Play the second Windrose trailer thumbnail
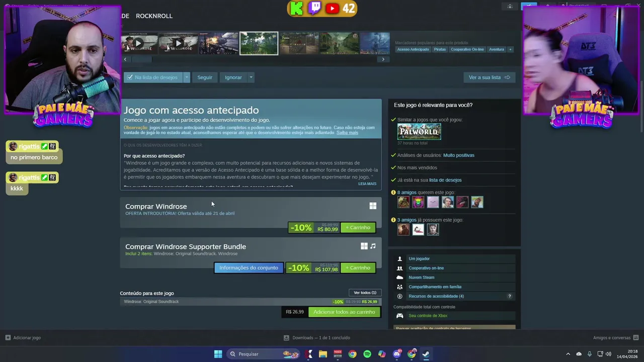Screen dimensions: 644x362 (x=179, y=43)
